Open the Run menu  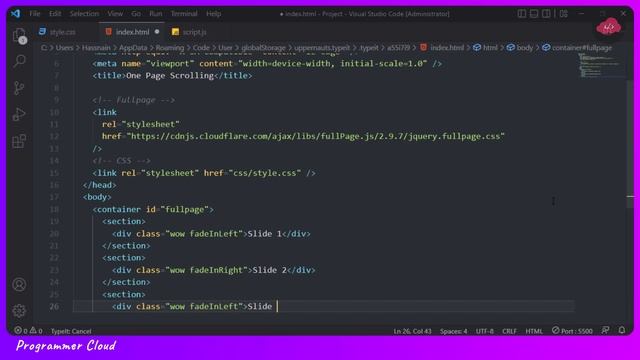point(156,13)
